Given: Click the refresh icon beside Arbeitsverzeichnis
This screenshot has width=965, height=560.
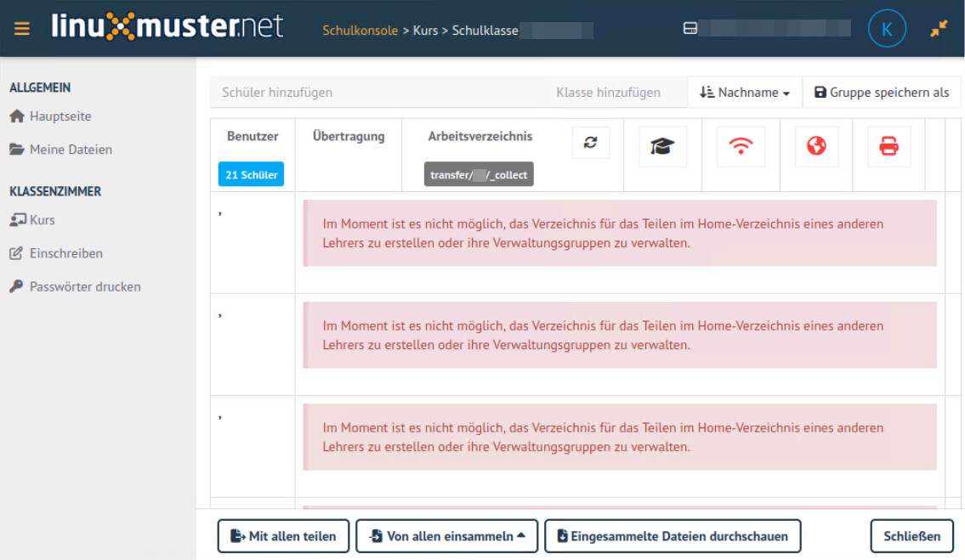Looking at the screenshot, I should pyautogui.click(x=591, y=143).
